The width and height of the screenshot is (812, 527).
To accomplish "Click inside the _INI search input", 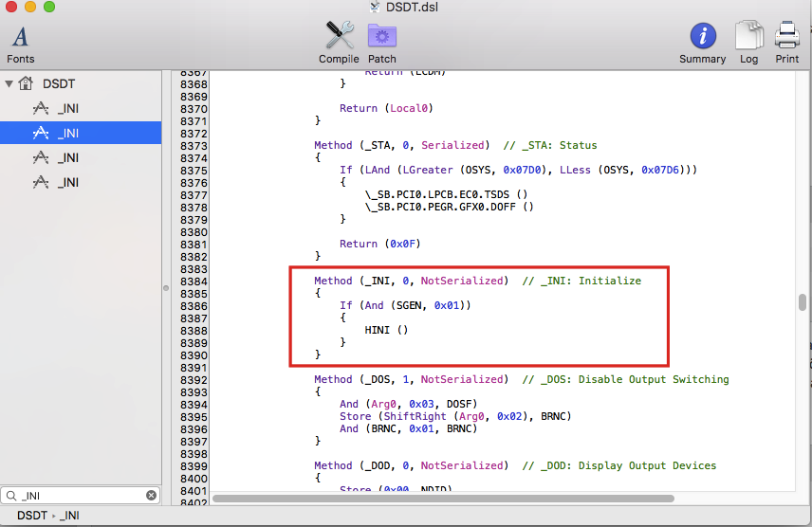I will click(x=81, y=495).
